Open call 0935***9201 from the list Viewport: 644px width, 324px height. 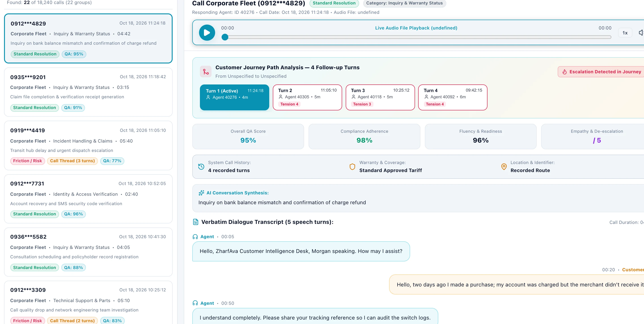click(x=88, y=92)
